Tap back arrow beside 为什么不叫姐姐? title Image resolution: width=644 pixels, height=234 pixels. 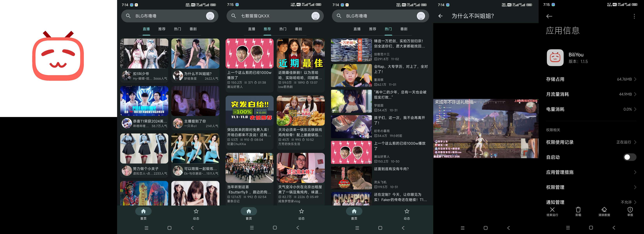coord(440,16)
